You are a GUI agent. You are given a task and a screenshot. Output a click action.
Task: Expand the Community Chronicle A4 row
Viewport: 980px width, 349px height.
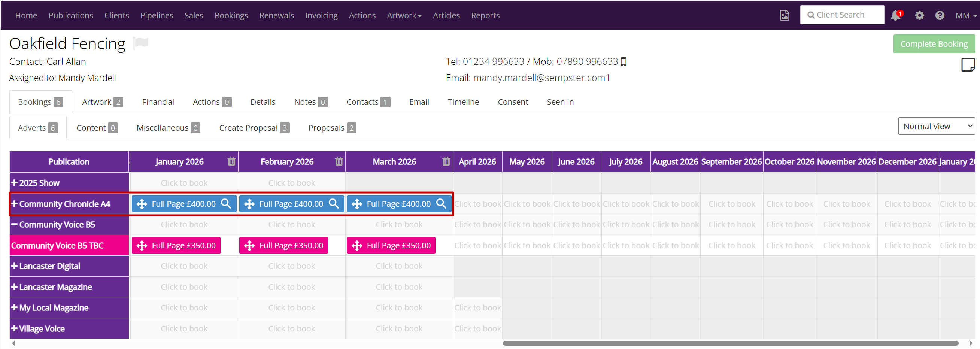coord(14,204)
